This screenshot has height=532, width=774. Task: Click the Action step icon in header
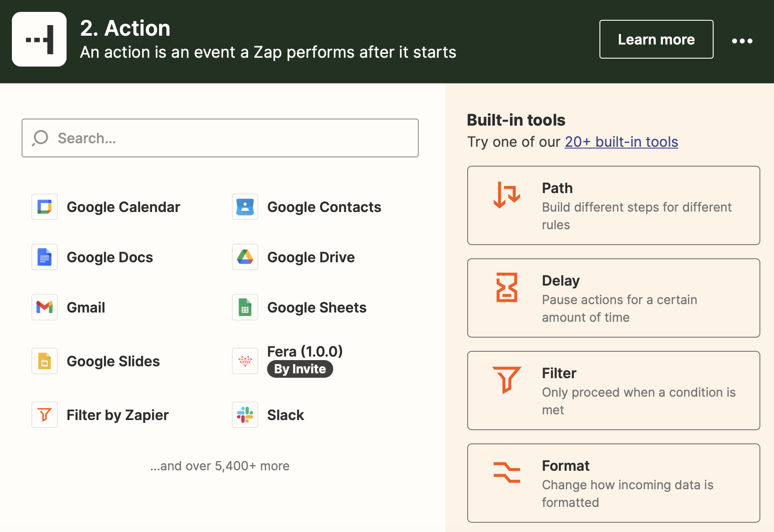39,39
